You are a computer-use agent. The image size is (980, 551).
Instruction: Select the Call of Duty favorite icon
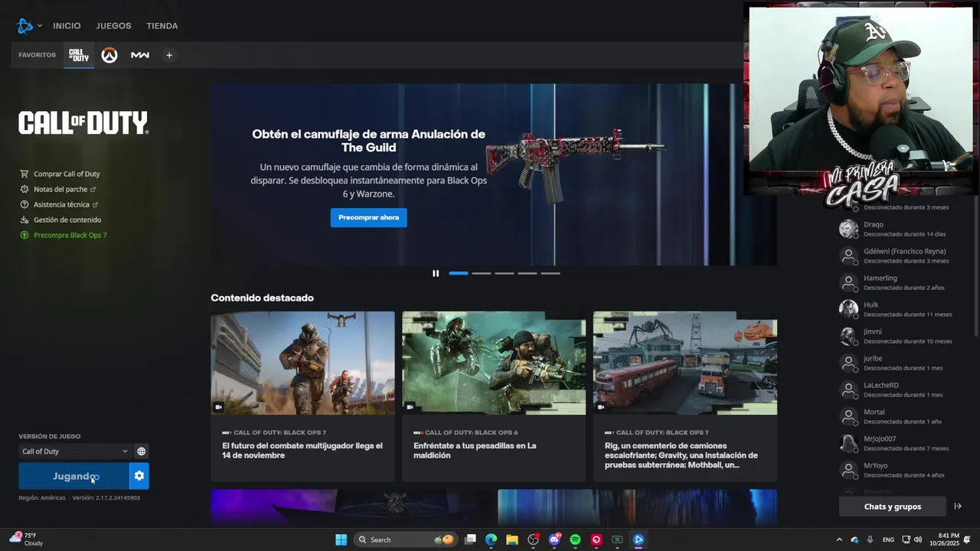[x=79, y=55]
